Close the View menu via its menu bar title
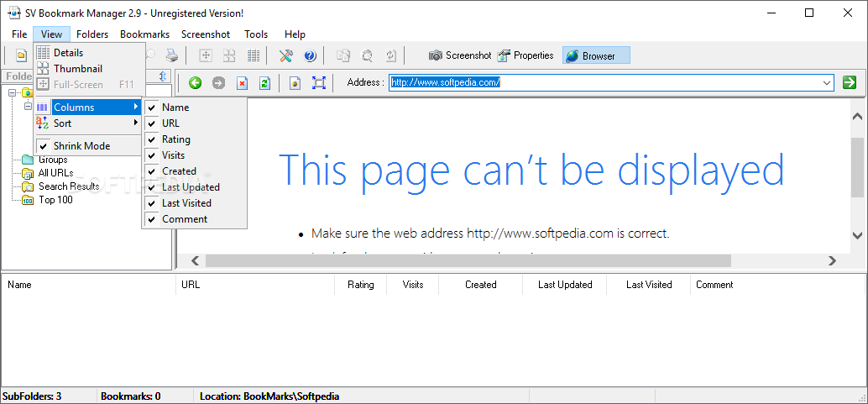 coord(51,34)
